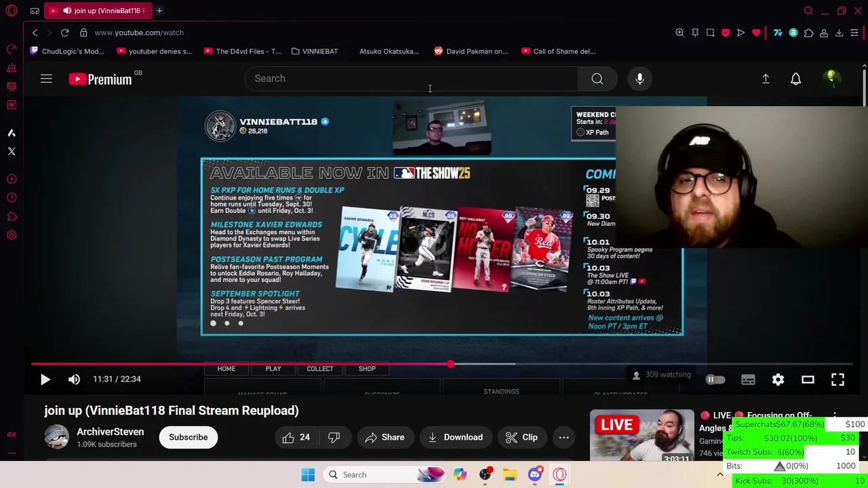Open video settings gear

778,380
